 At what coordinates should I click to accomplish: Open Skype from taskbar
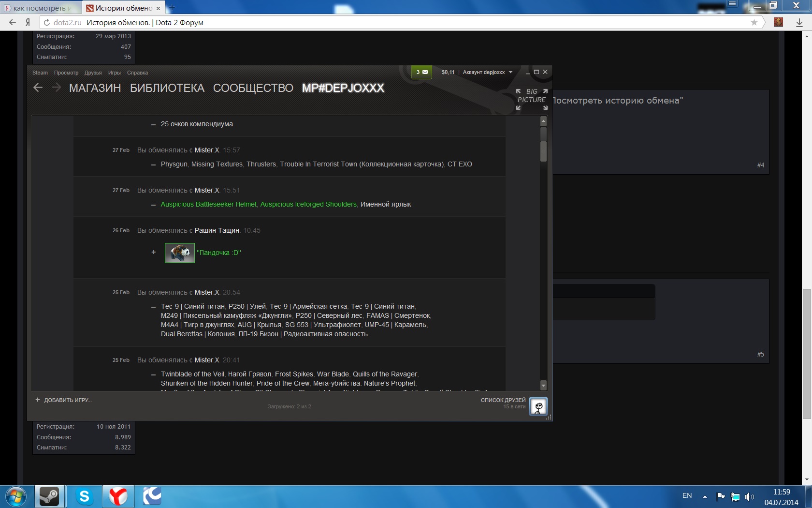(x=84, y=496)
